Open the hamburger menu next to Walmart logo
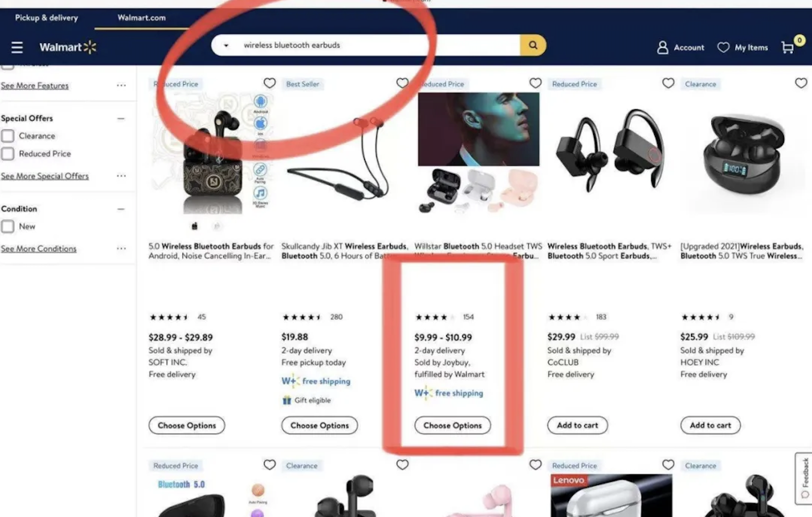Screen dimensions: 812x517 [17, 47]
